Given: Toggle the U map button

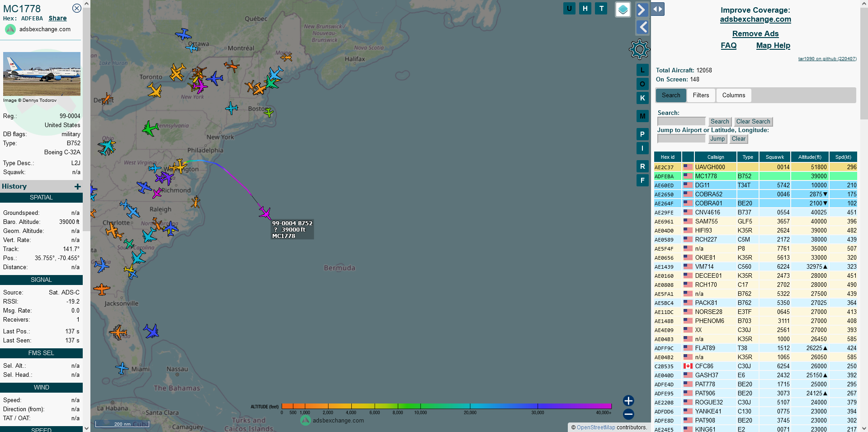Looking at the screenshot, I should click(569, 8).
